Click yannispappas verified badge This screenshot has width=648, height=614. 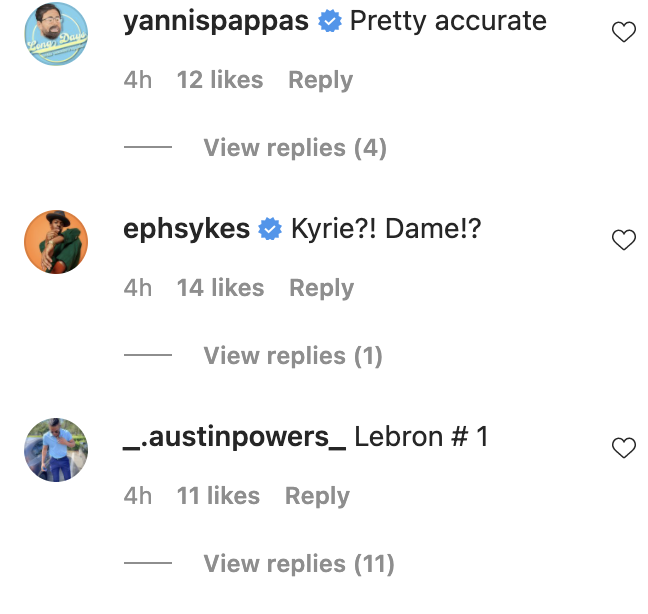330,22
